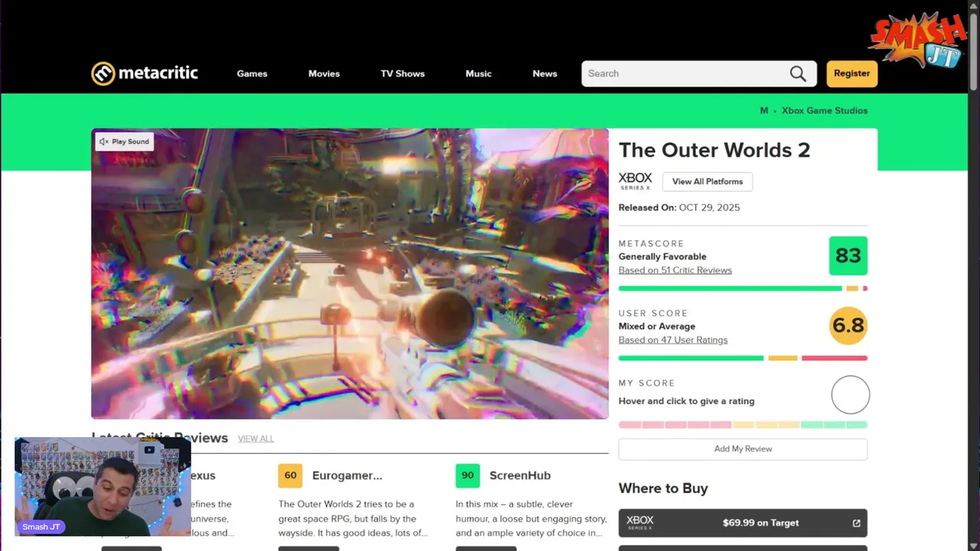The image size is (980, 551).
Task: Click the ScreenHub review score 90
Action: 467,475
